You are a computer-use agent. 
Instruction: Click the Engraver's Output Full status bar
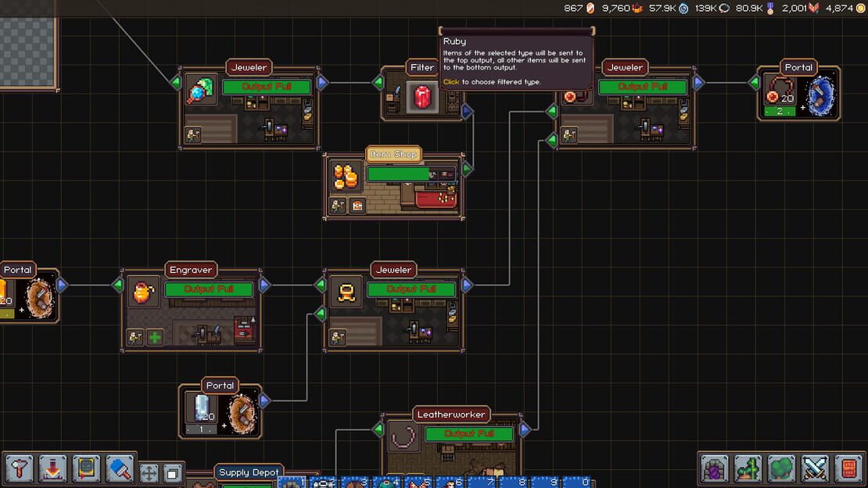pos(209,289)
